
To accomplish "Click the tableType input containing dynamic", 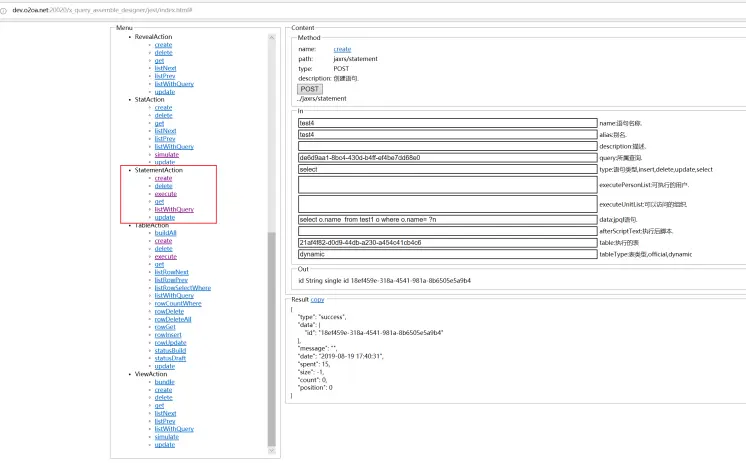I will (x=447, y=254).
